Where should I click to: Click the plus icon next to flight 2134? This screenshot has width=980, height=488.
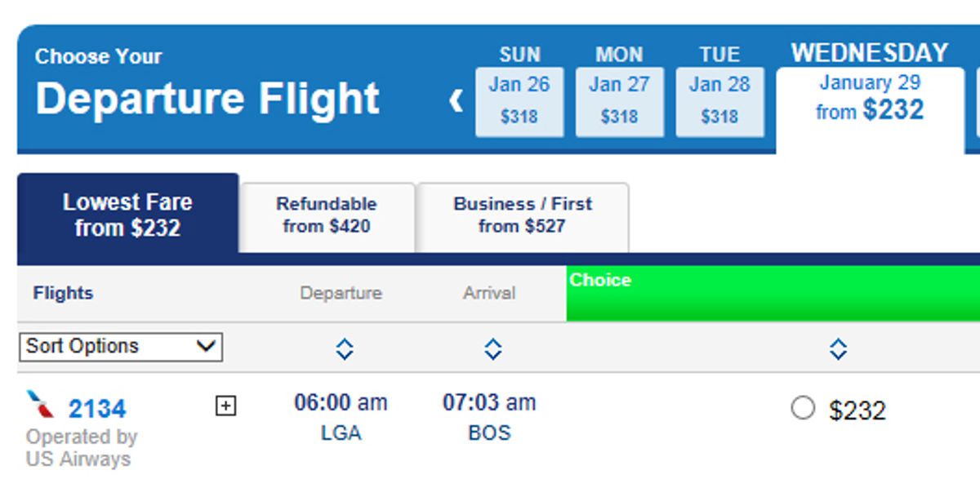[x=226, y=406]
